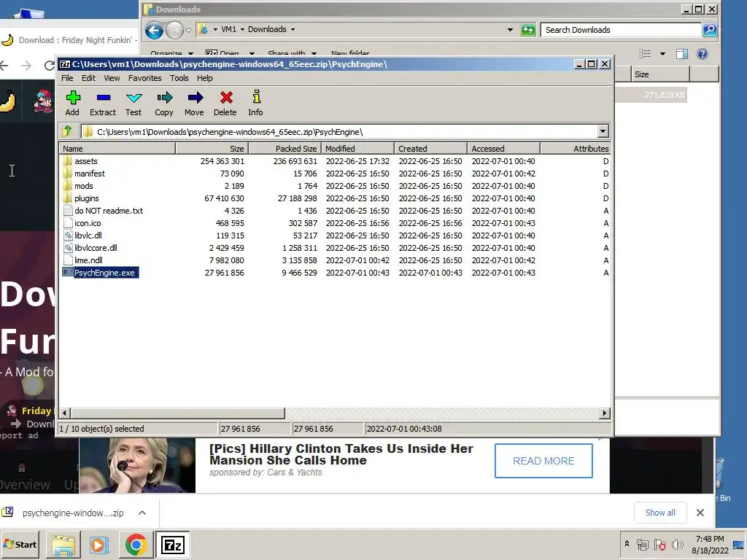
Task: Click the Search Downloads field
Action: [621, 29]
